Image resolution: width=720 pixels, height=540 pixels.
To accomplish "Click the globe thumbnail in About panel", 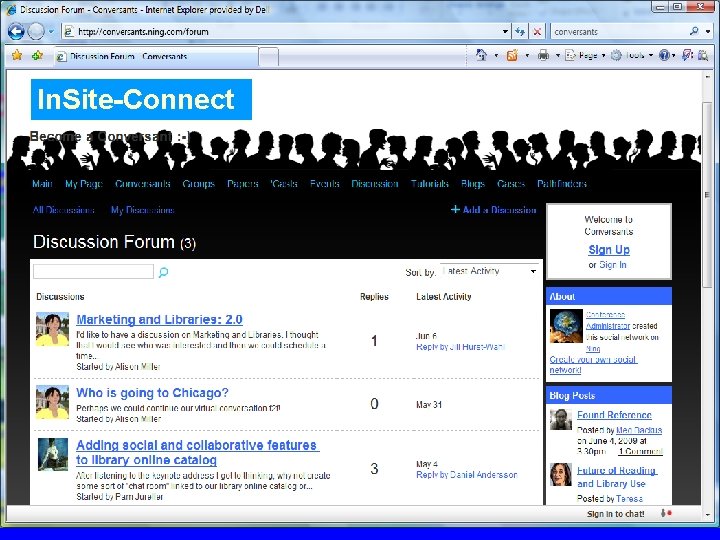I will tap(566, 326).
